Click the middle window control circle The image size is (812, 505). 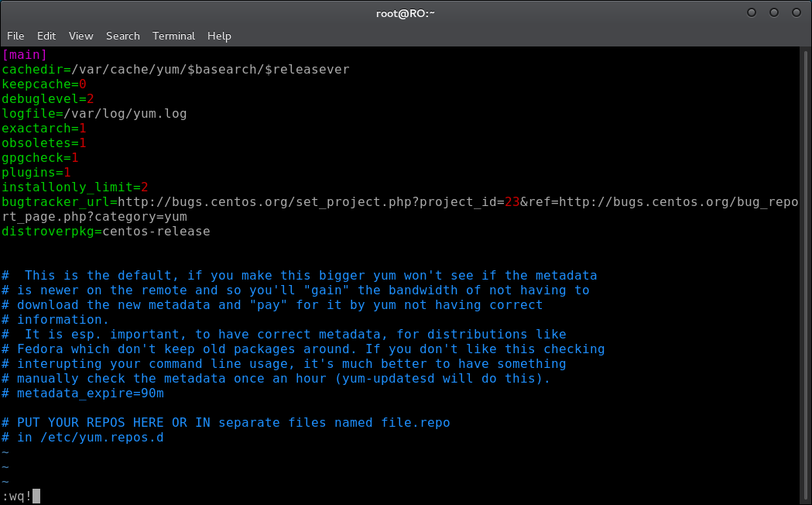[x=773, y=12]
